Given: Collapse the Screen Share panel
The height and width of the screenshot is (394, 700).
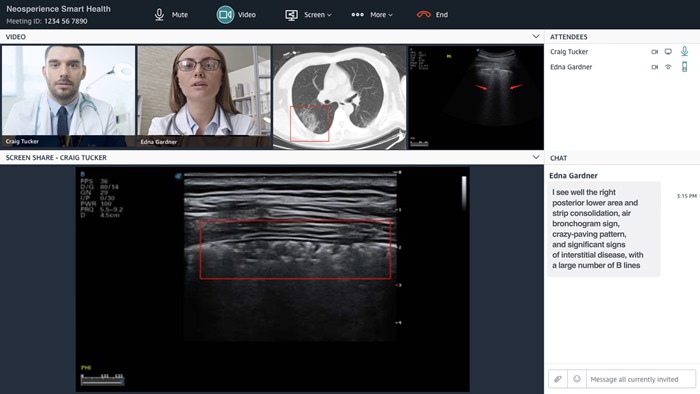Looking at the screenshot, I should point(536,157).
